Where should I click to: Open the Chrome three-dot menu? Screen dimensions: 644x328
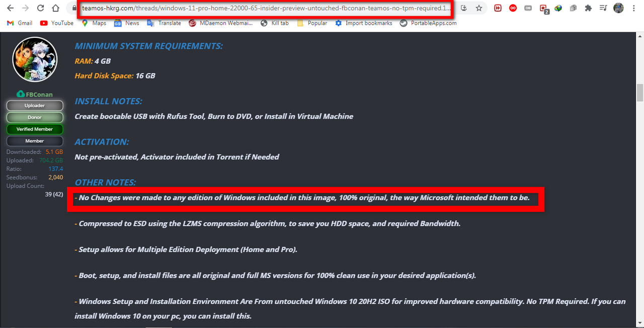634,8
